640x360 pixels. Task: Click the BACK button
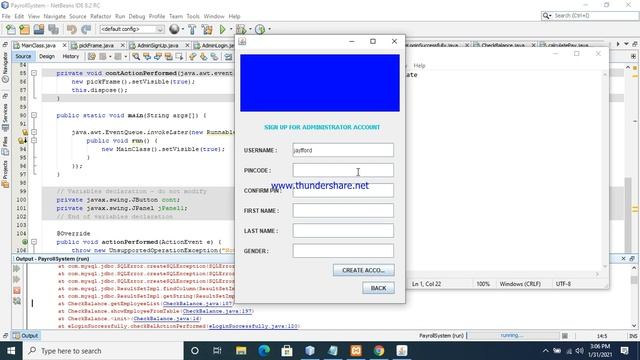[378, 288]
